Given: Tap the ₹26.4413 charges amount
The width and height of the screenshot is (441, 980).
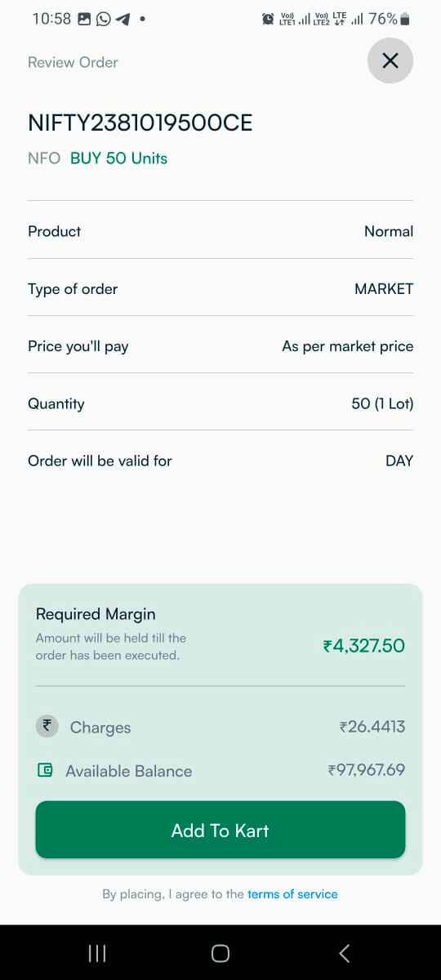Looking at the screenshot, I should pyautogui.click(x=372, y=727).
